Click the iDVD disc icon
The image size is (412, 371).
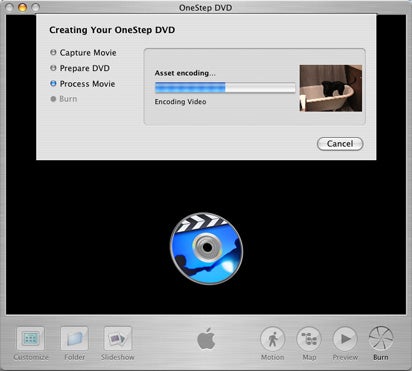[x=206, y=248]
